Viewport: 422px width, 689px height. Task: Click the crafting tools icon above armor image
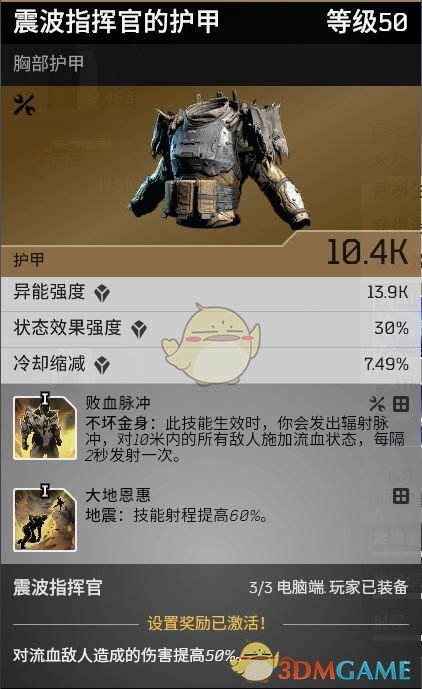tap(24, 105)
